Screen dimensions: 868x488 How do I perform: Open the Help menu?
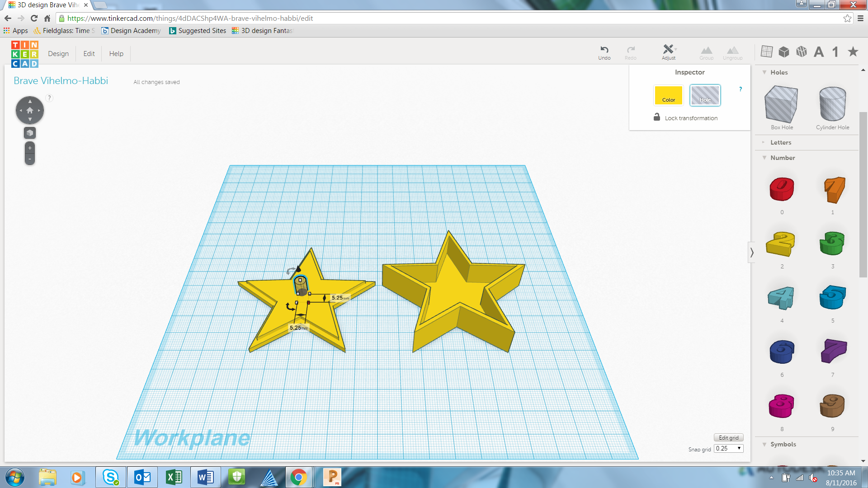(x=116, y=54)
